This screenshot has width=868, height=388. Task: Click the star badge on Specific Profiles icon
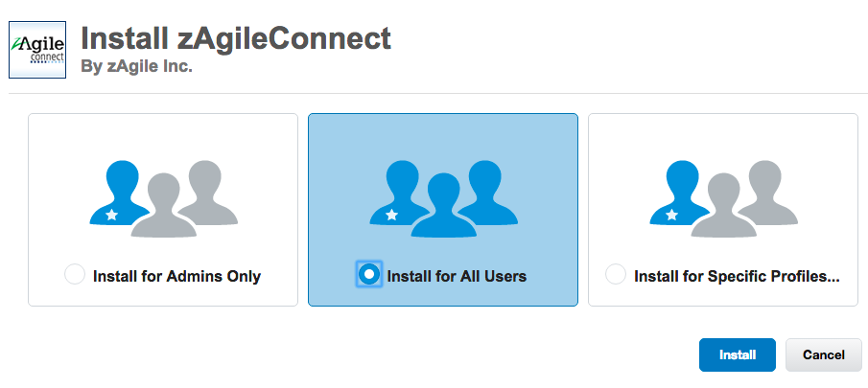point(671,215)
